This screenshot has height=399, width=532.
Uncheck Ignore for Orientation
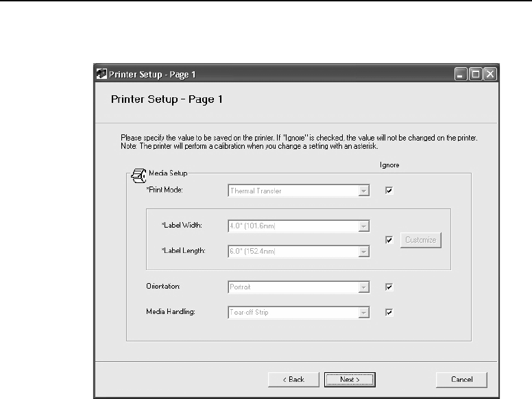(389, 287)
